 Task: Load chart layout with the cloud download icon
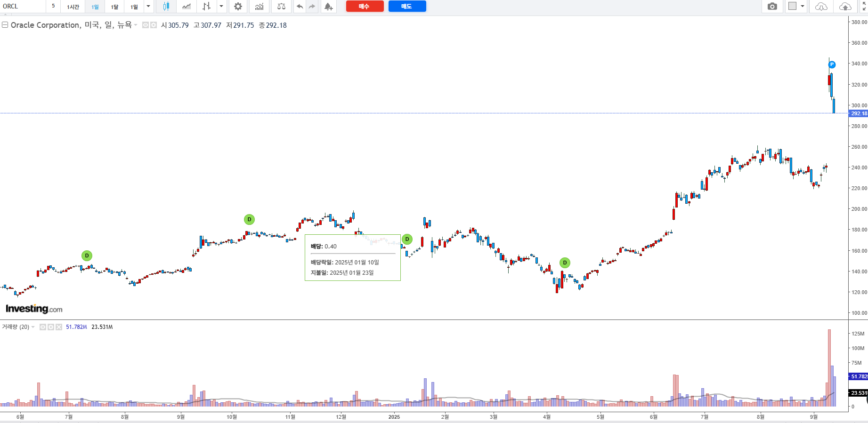tap(821, 7)
